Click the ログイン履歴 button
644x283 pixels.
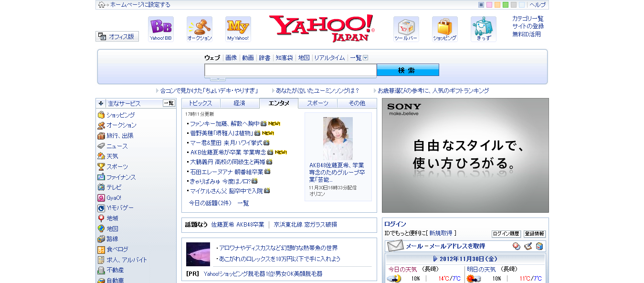pos(506,234)
